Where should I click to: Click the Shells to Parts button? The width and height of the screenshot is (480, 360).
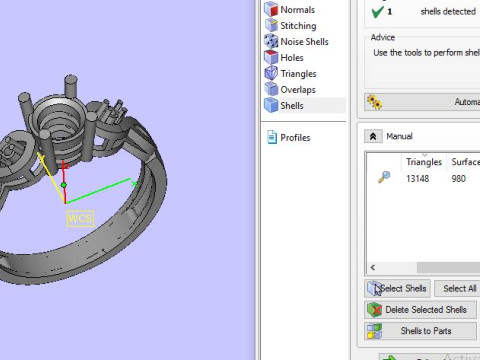click(420, 331)
